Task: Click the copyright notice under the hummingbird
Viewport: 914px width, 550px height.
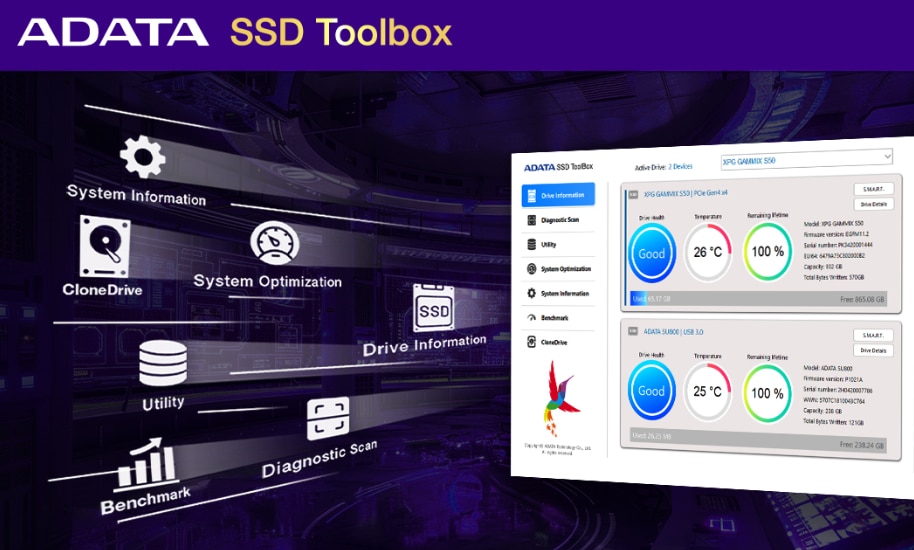Action: point(558,450)
